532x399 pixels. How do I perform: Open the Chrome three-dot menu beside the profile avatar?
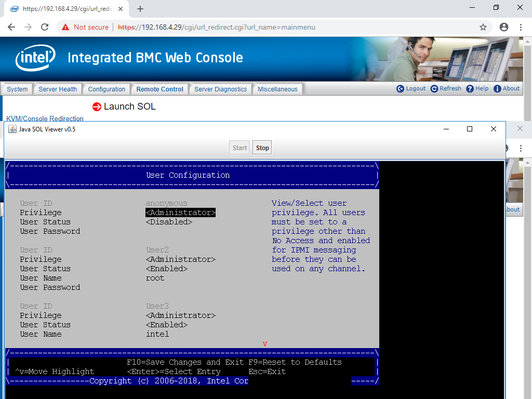[521, 27]
